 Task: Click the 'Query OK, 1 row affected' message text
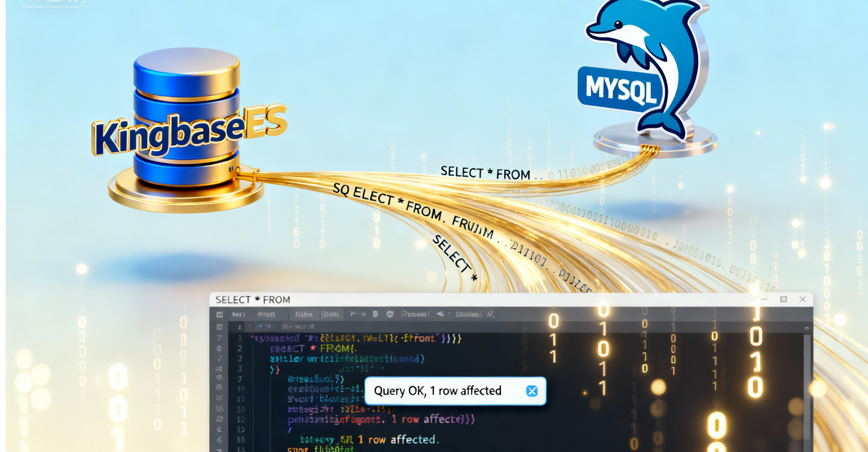438,391
